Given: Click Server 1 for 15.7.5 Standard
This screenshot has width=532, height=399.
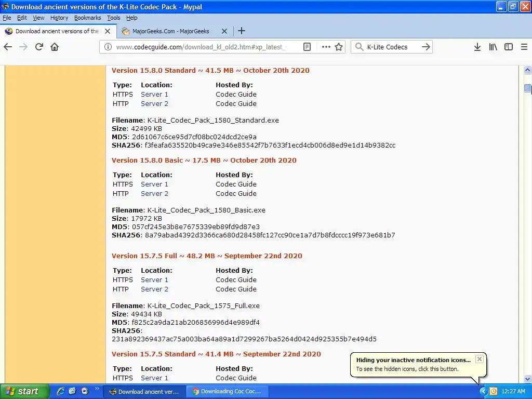Looking at the screenshot, I should pyautogui.click(x=154, y=378).
